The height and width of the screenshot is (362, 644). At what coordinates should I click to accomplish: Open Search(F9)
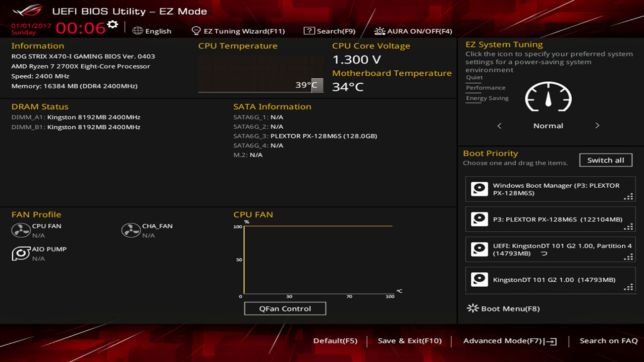[x=329, y=31]
